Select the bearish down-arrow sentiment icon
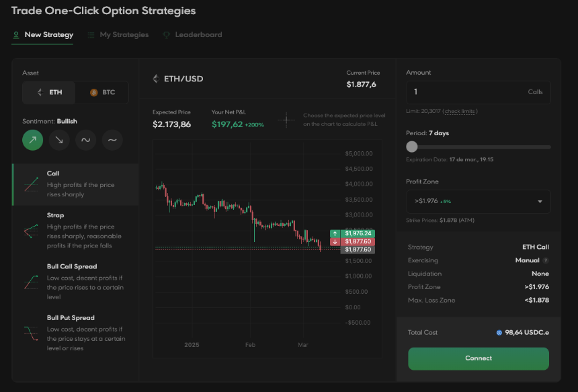This screenshot has width=578, height=392. pyautogui.click(x=59, y=140)
